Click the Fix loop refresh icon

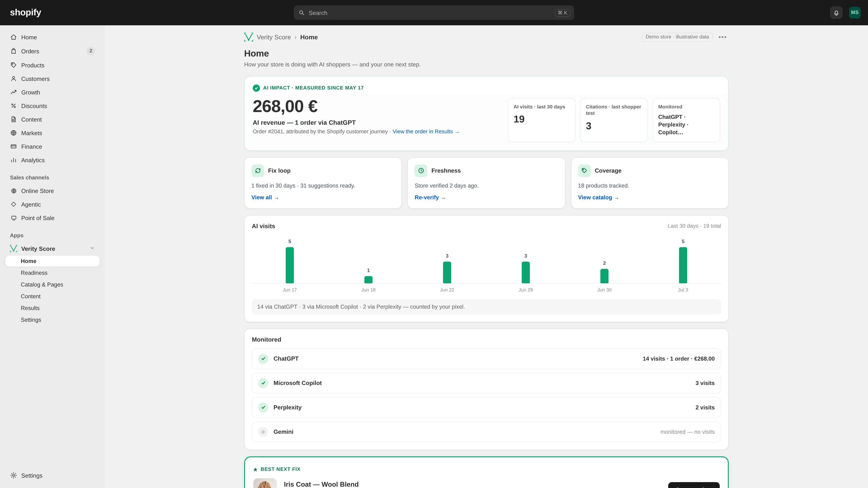[x=258, y=171]
